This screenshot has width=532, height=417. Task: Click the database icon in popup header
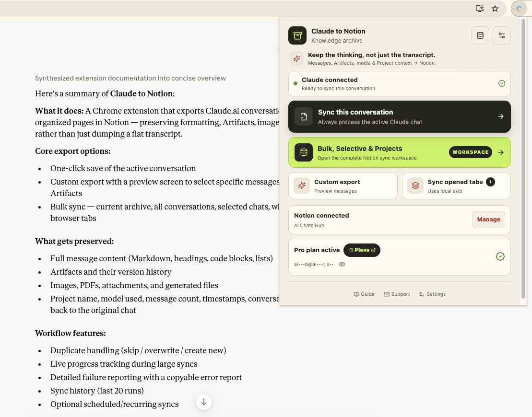[480, 35]
